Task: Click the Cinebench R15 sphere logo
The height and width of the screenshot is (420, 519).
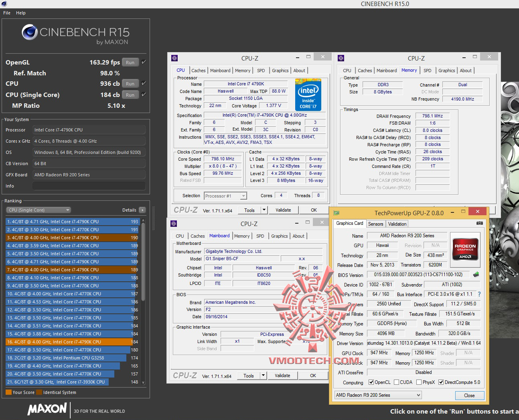Action: (x=30, y=32)
